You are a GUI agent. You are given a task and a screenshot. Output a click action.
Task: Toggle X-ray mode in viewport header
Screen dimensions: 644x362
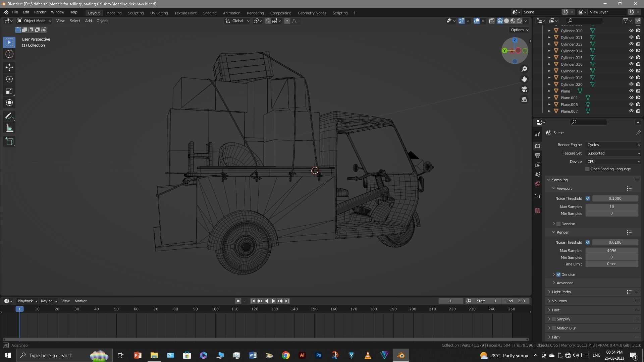[491, 21]
